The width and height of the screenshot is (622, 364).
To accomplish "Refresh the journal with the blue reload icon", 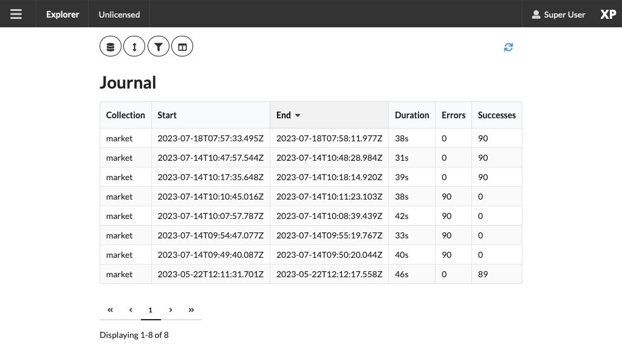I will pyautogui.click(x=508, y=47).
